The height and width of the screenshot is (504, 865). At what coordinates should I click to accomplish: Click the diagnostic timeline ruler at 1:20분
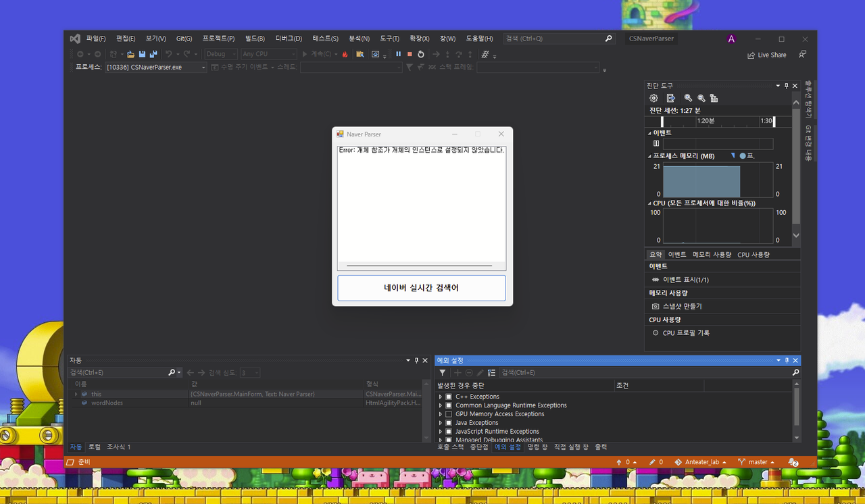click(706, 121)
